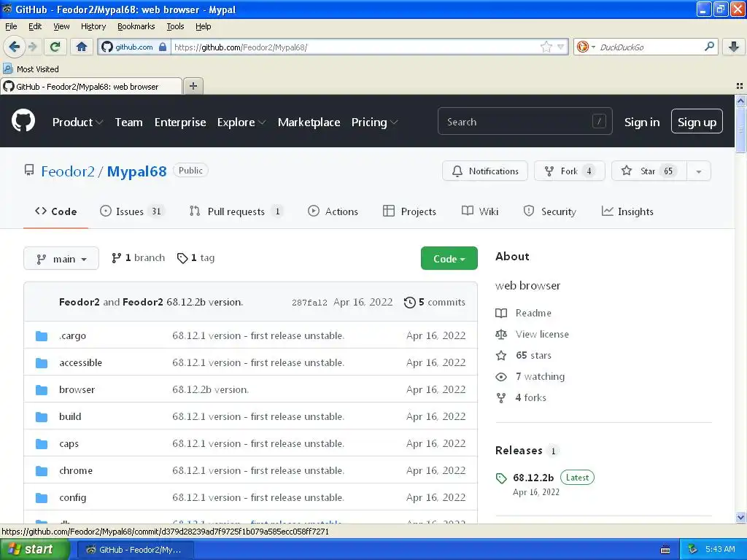Switch to the Issues tab
Screen dimensions: 747x560
coord(132,211)
